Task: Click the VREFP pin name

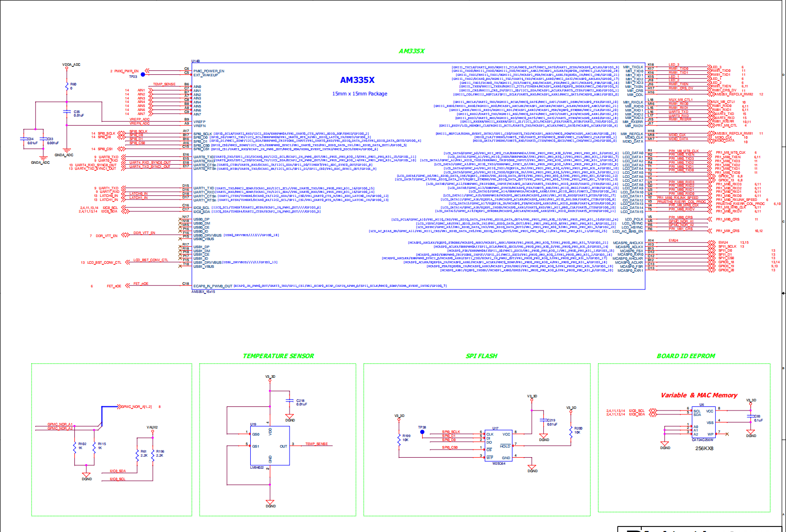Action: [x=200, y=122]
